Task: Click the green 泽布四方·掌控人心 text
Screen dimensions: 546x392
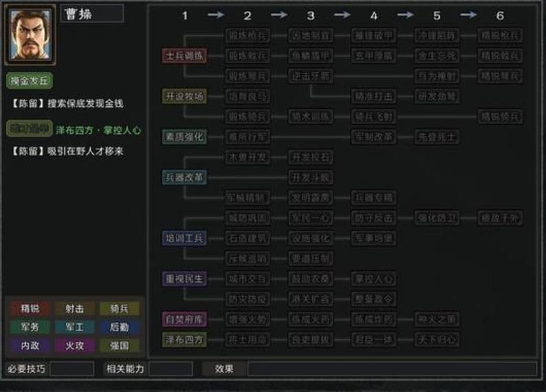Action: tap(98, 130)
